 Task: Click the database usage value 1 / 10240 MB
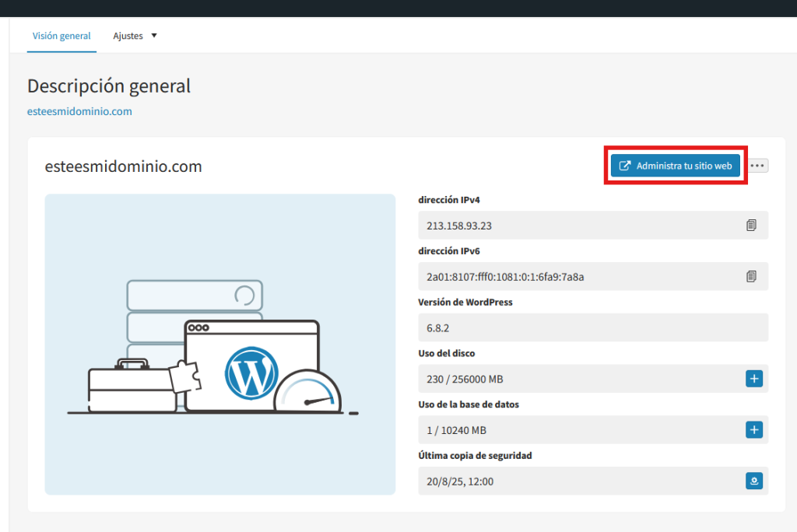click(x=456, y=430)
